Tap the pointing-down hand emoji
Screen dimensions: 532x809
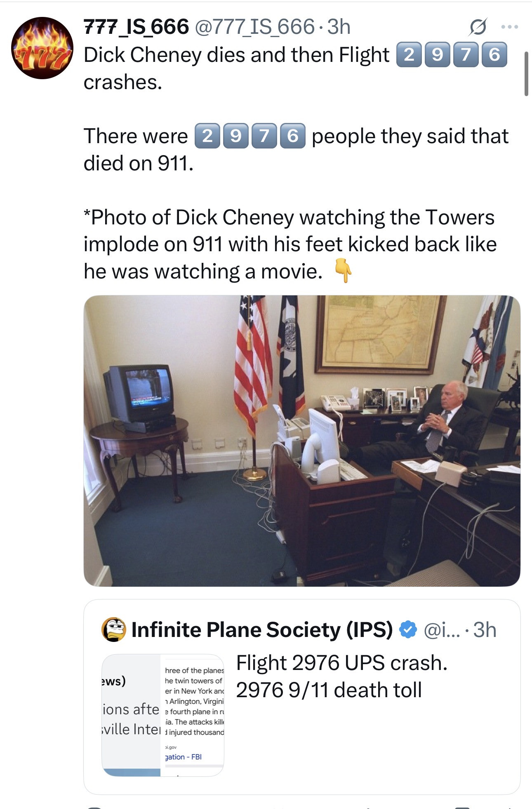(x=343, y=270)
